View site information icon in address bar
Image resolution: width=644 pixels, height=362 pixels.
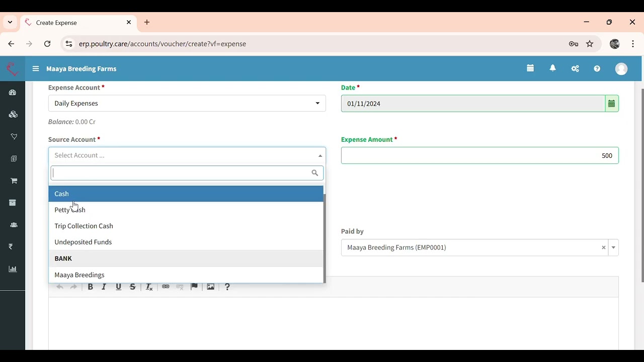point(69,44)
